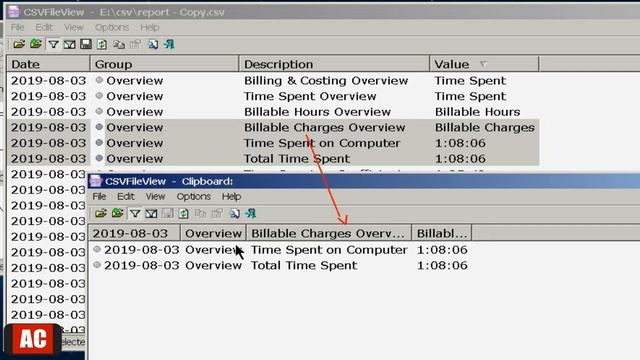The image size is (640, 360).
Task: Refresh the Clipboard window
Action: (184, 213)
